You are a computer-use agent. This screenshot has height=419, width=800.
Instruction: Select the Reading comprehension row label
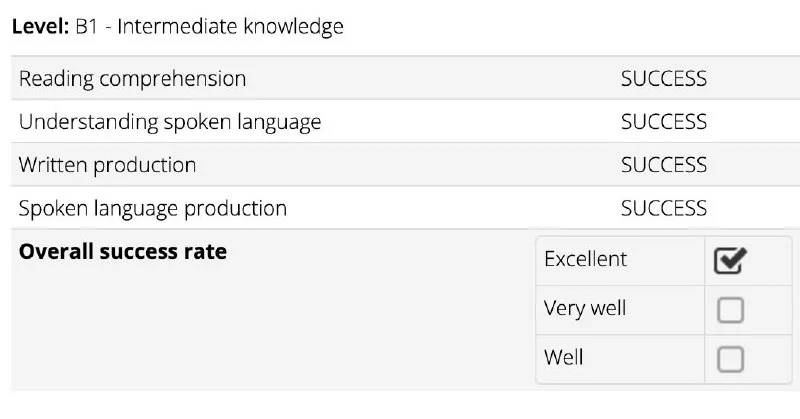pyautogui.click(x=133, y=79)
